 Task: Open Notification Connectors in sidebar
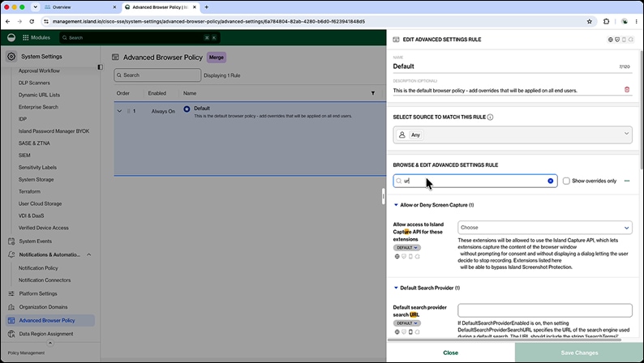45,280
